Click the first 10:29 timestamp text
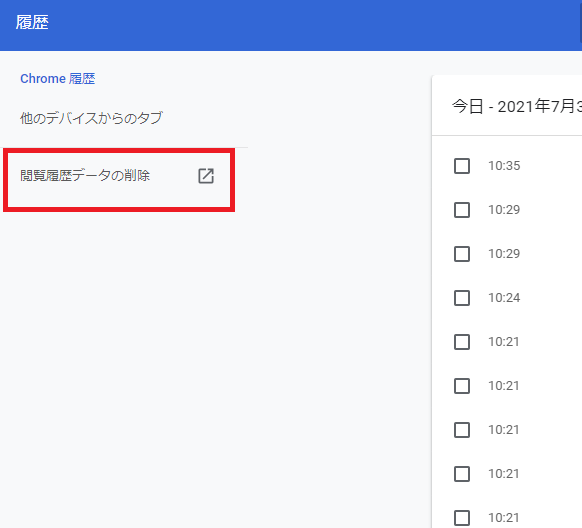582x528 pixels. 504,210
